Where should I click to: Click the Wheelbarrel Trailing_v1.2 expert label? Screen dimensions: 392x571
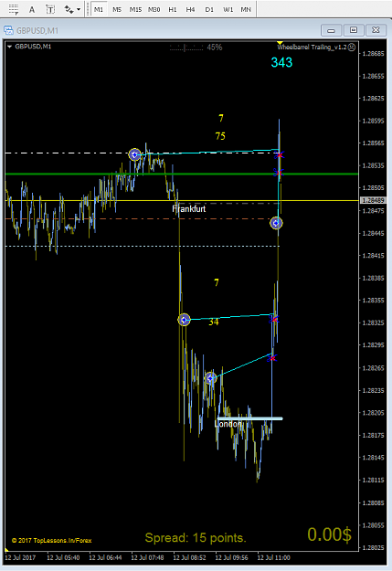click(x=312, y=47)
